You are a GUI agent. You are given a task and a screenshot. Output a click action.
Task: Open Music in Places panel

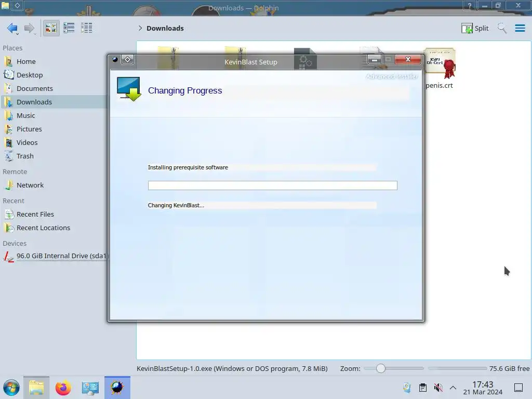tap(54, 116)
